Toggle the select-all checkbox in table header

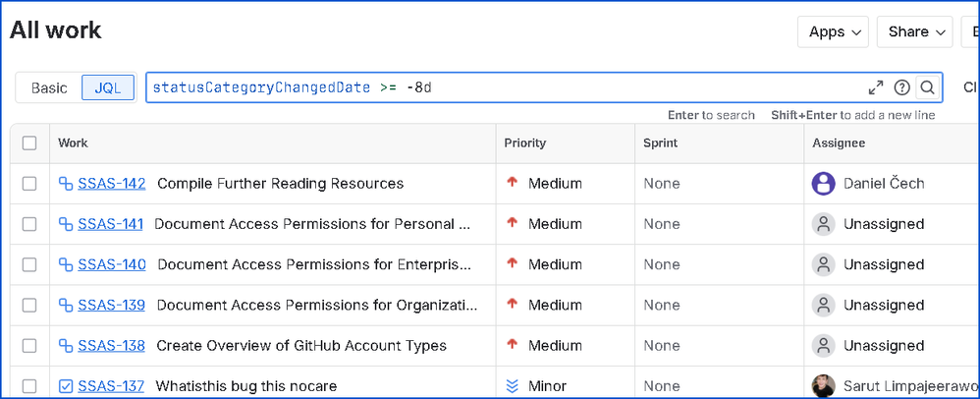coord(29,143)
